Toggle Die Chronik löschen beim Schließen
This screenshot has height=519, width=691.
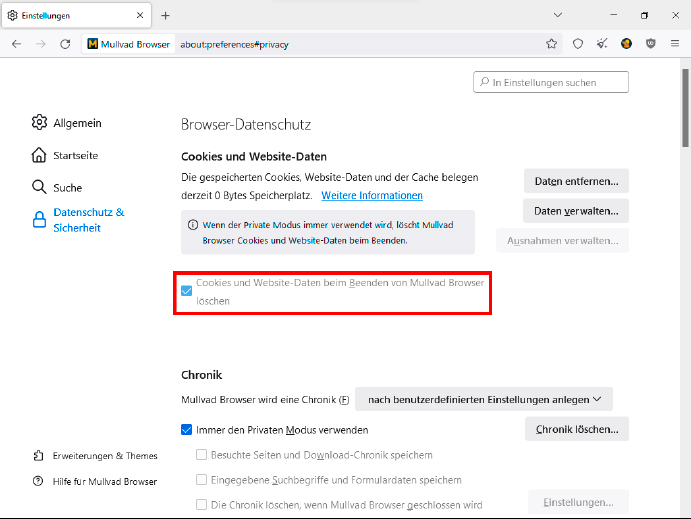(201, 504)
